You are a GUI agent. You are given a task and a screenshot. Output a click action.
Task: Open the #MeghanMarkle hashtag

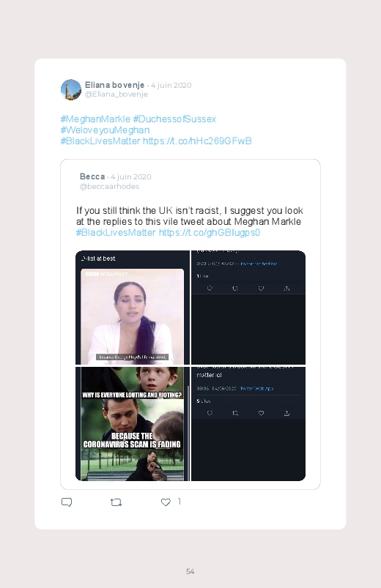95,119
